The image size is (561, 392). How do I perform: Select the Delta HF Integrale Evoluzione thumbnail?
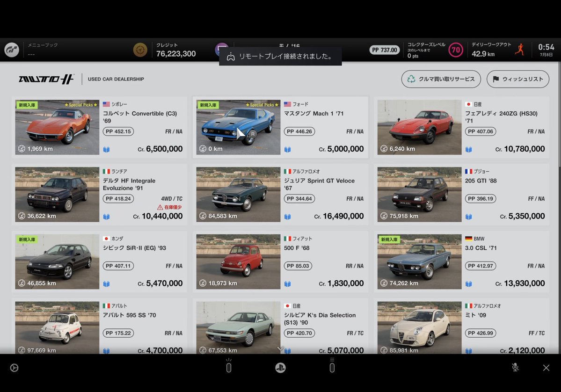(57, 195)
